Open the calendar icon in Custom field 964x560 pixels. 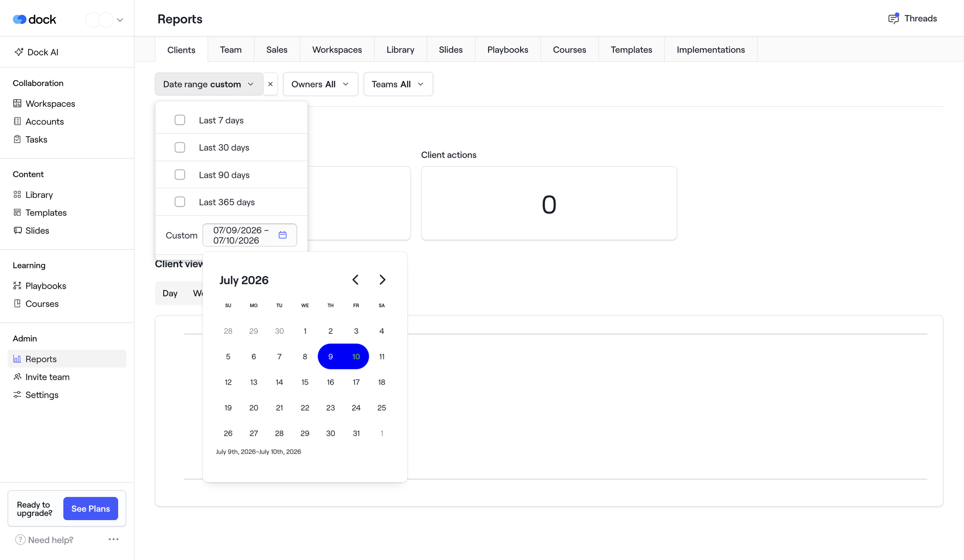[282, 235]
